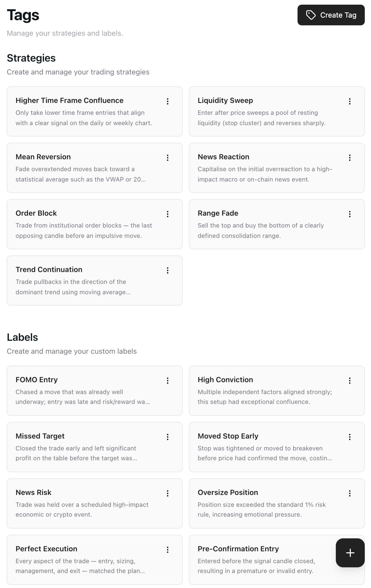Screen dimensions: 371x588
Task: Open options for Oversize Position
Action: 350,493
